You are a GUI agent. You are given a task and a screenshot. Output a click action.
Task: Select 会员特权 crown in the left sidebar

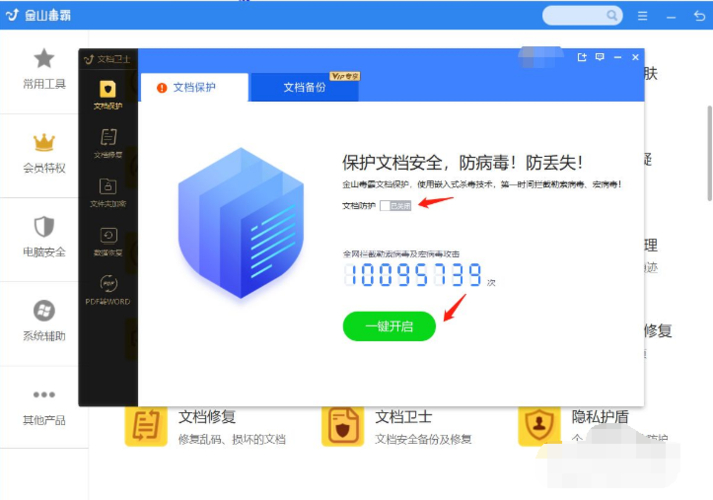pos(44,154)
